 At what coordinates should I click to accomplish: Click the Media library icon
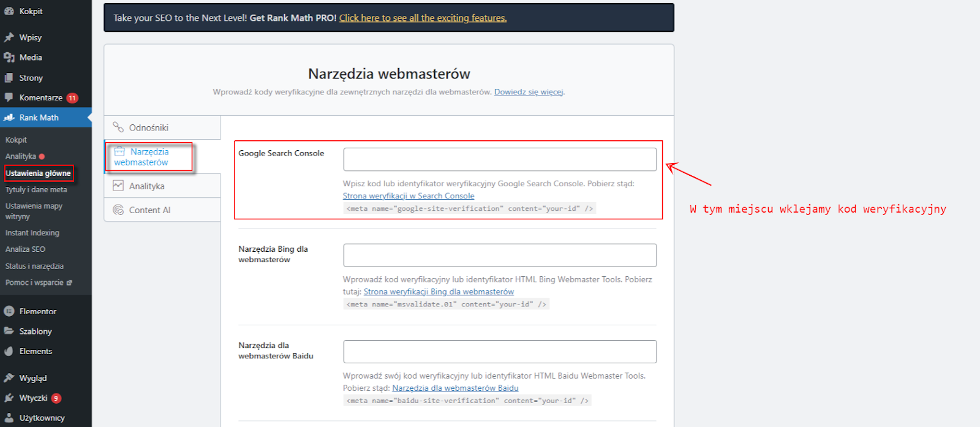9,58
